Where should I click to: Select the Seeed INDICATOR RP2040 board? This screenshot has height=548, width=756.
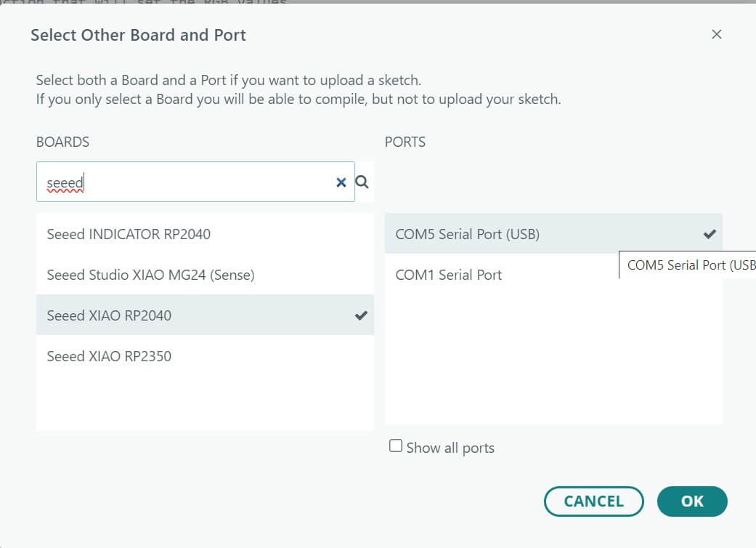point(129,234)
